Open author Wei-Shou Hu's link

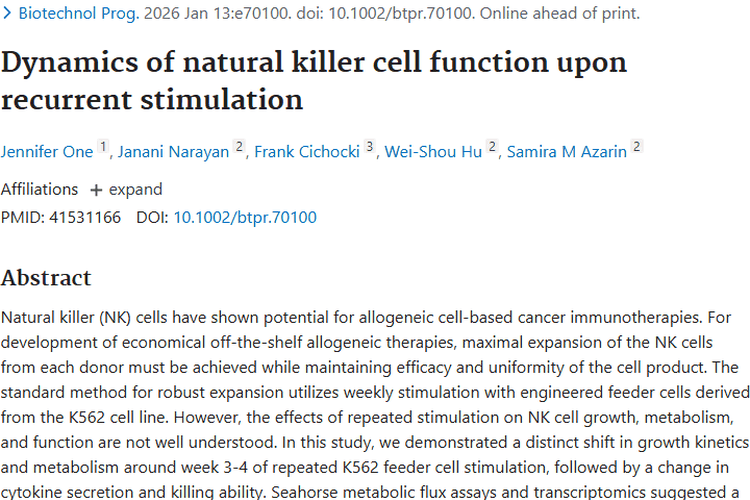[x=436, y=152]
